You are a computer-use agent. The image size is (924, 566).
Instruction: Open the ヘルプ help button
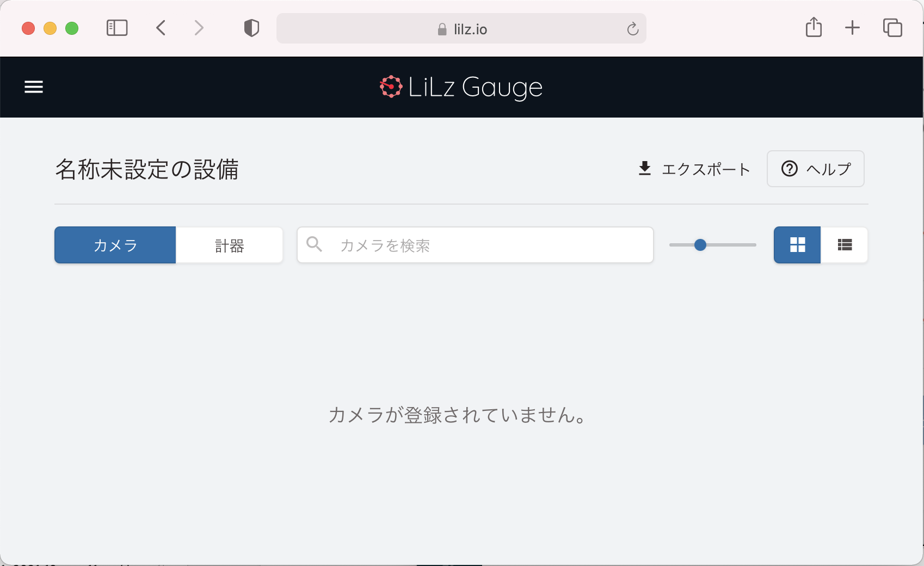pos(816,169)
